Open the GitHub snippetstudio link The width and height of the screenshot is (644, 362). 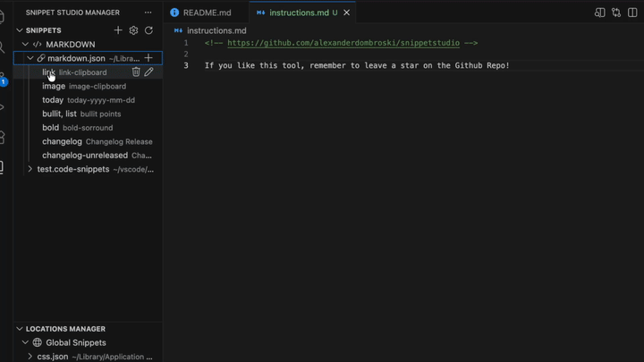coord(343,43)
